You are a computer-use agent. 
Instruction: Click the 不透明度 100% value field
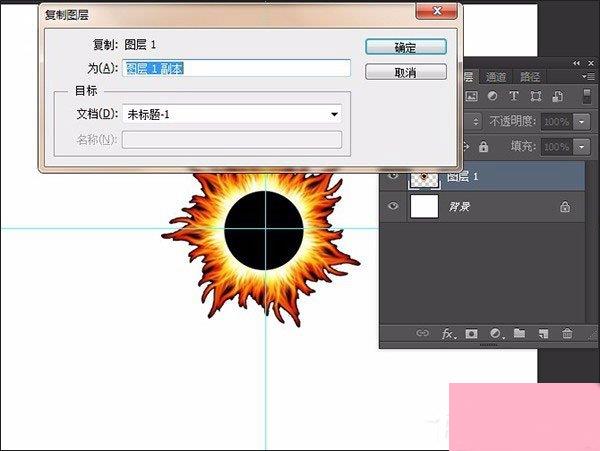[x=557, y=122]
